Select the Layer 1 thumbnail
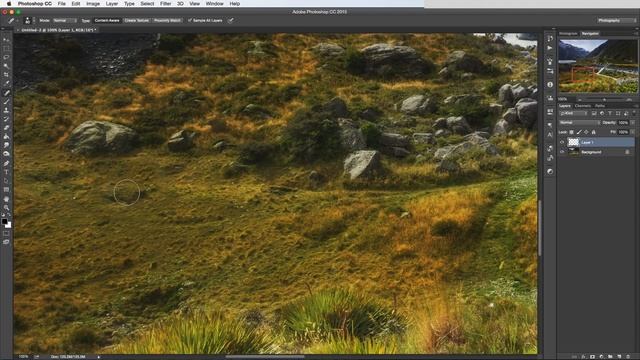Viewport: 640px width, 360px height. (x=573, y=142)
